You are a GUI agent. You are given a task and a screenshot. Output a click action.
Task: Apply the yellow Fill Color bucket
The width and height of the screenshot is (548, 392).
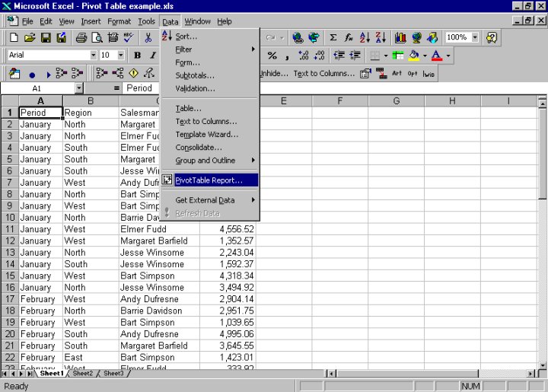coord(414,56)
